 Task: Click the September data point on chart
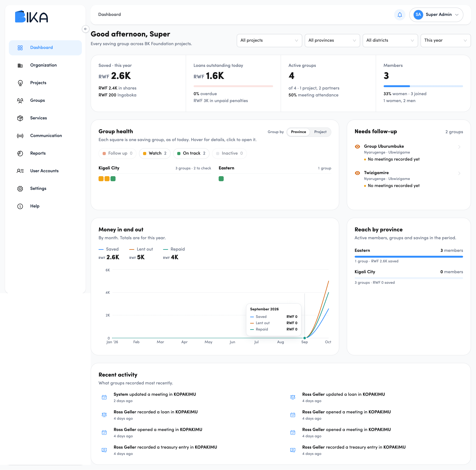click(x=305, y=338)
